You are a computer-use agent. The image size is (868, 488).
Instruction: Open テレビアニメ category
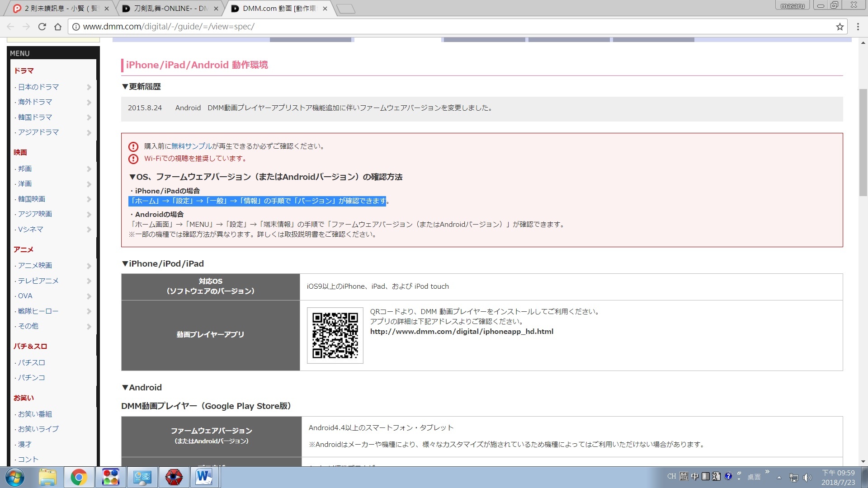coord(38,281)
